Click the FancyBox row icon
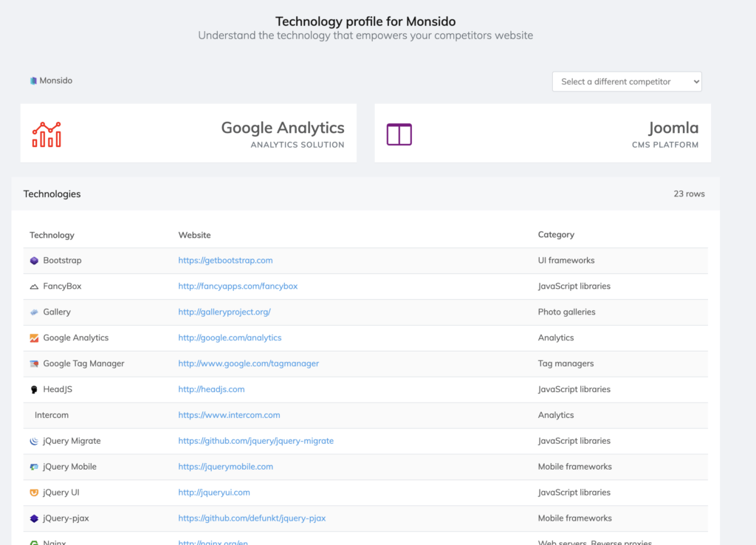 (x=34, y=287)
